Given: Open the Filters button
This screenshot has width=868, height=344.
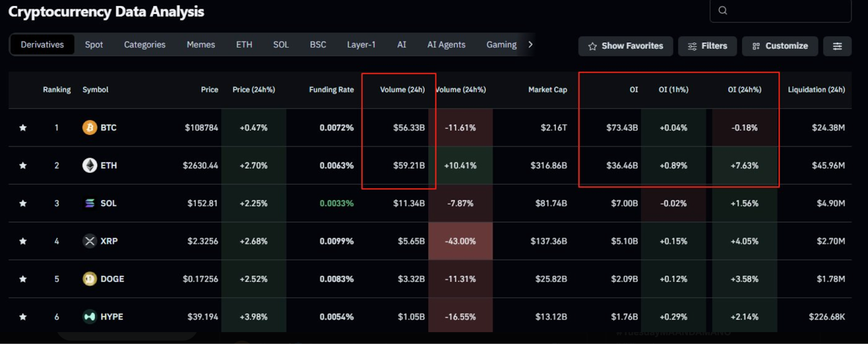Looking at the screenshot, I should pos(707,46).
